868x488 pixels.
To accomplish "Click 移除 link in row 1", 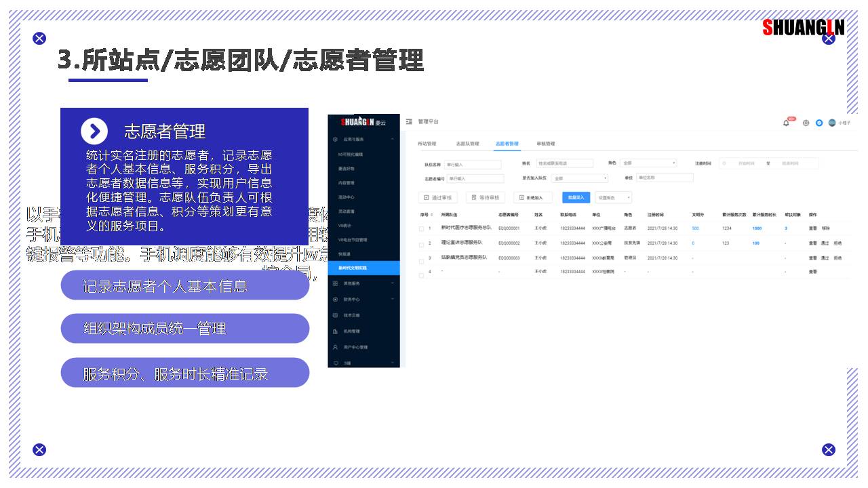I will 825,228.
